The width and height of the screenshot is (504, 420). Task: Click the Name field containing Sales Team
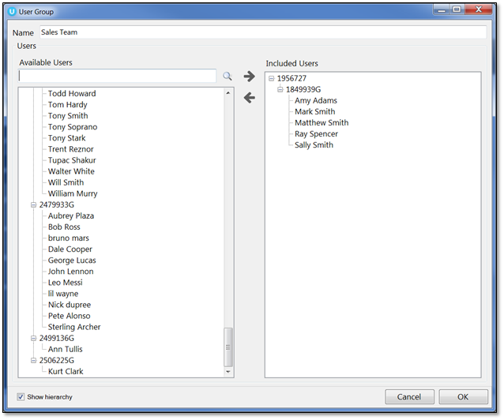pyautogui.click(x=261, y=32)
